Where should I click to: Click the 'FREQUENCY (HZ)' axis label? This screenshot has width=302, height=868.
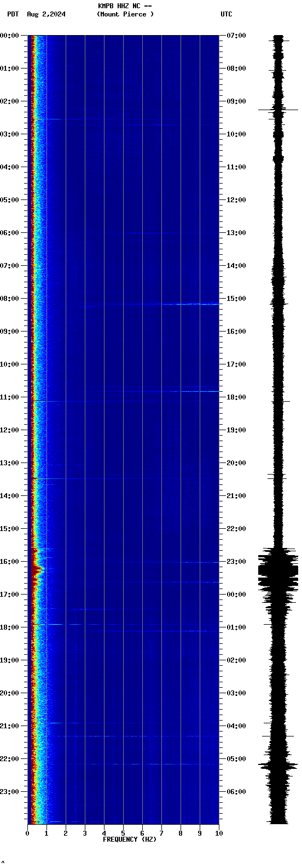[130, 840]
